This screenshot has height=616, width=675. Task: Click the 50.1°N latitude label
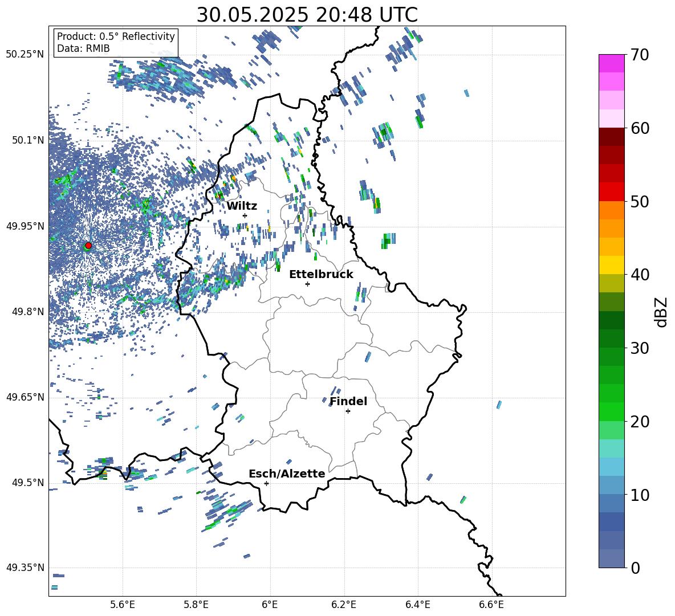pos(28,140)
